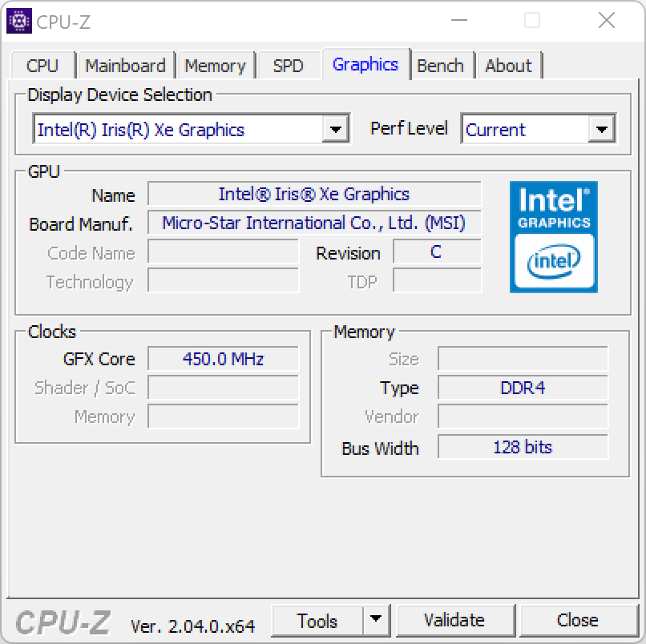This screenshot has height=644, width=646.
Task: Click the empty Memory clock field
Action: (x=224, y=417)
